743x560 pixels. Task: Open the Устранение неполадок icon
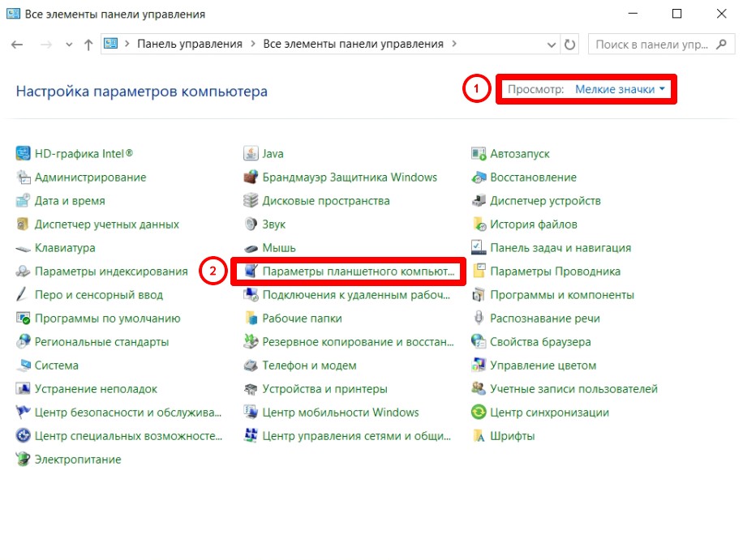pyautogui.click(x=23, y=389)
